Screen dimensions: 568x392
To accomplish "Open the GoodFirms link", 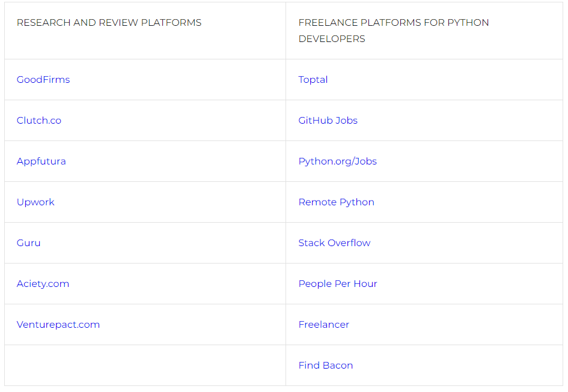I will tap(43, 80).
